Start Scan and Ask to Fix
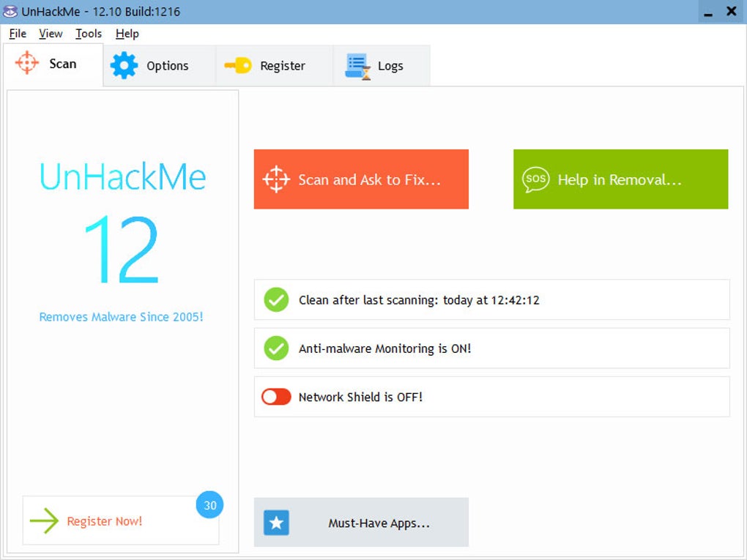This screenshot has height=560, width=747. pyautogui.click(x=361, y=179)
